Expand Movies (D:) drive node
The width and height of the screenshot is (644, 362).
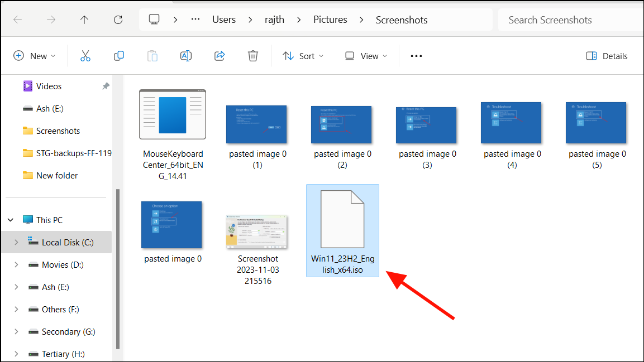point(16,265)
